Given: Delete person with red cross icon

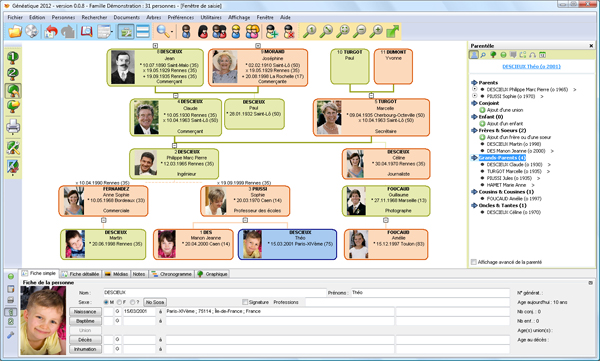Looking at the screenshot, I should pos(289,31).
